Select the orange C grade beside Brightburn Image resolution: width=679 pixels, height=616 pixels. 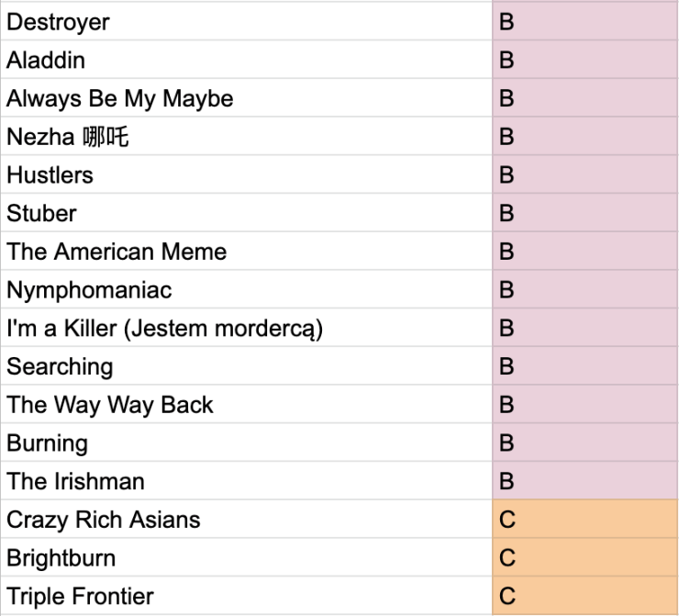[584, 559]
